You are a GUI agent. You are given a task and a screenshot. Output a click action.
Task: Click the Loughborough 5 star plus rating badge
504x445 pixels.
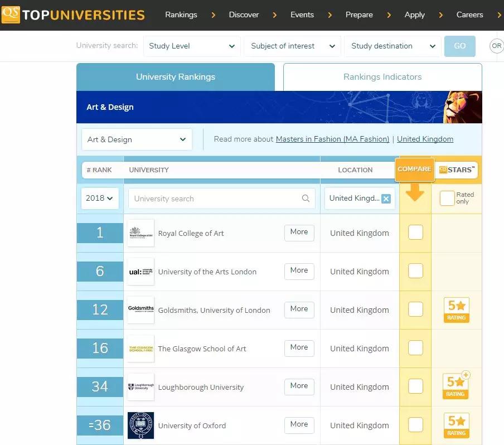coord(456,385)
